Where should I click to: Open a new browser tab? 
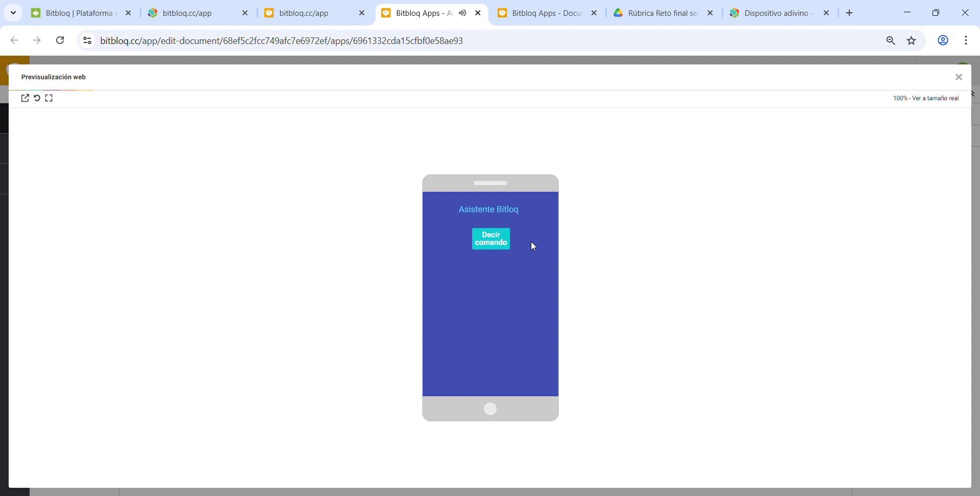pos(849,13)
